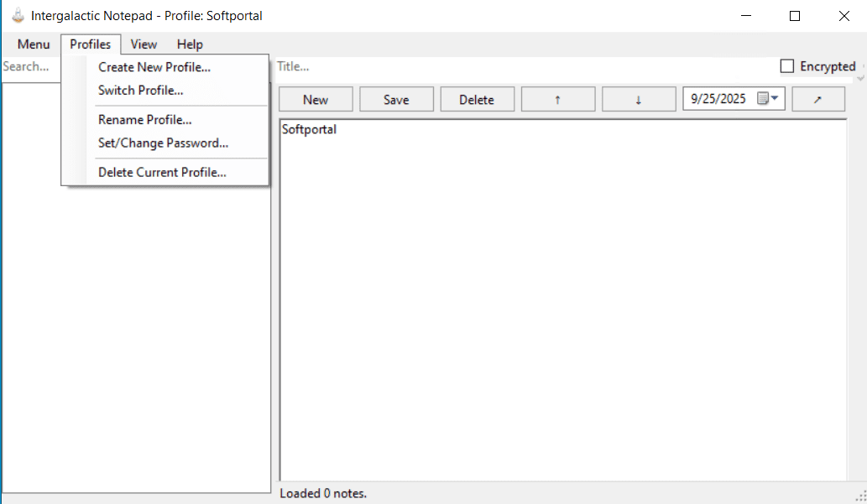Click the up arrow move note button
Screen dimensions: 867x504
tap(558, 100)
